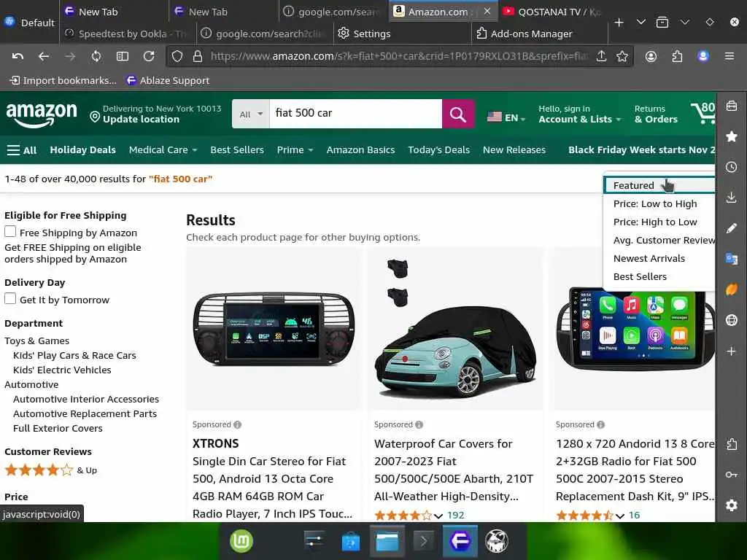Select Price: Low to High sort option

[659, 204]
